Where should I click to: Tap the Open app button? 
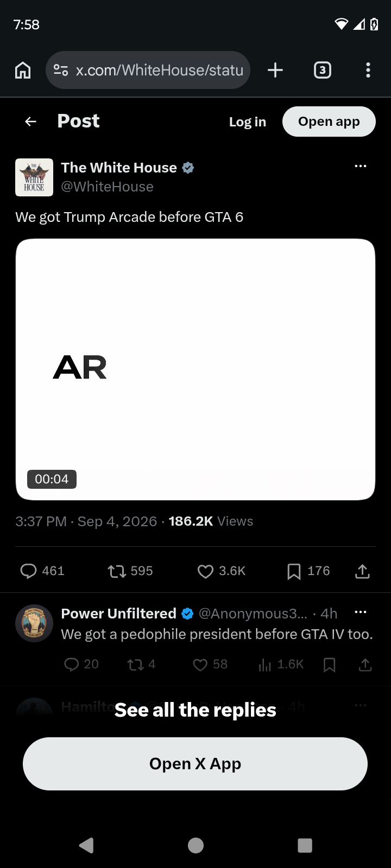click(329, 122)
